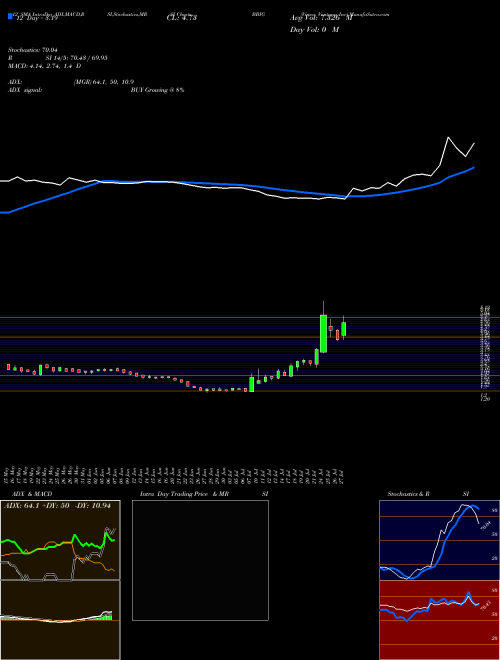The image size is (500, 660).
Task: Open the blue Stochastics chart panel
Action: coord(439,540)
